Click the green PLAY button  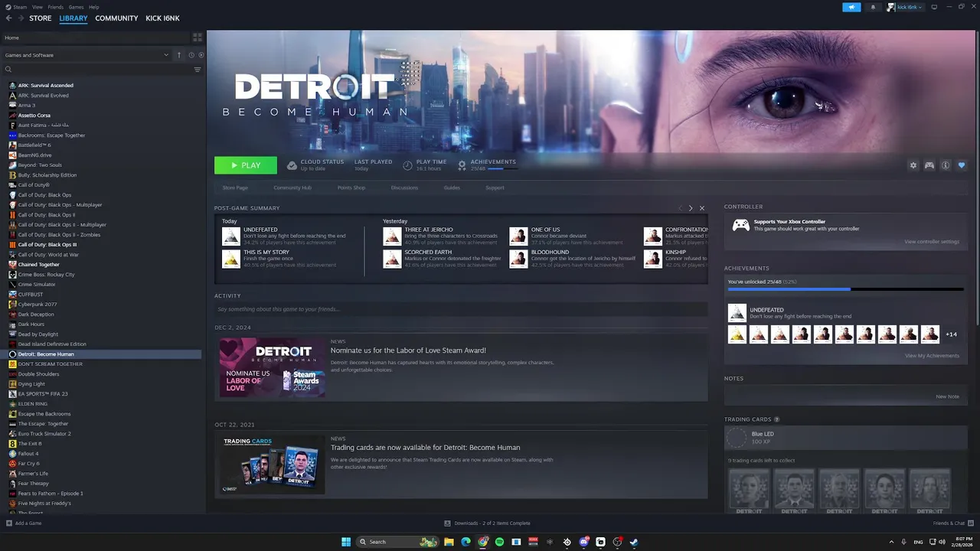point(246,165)
